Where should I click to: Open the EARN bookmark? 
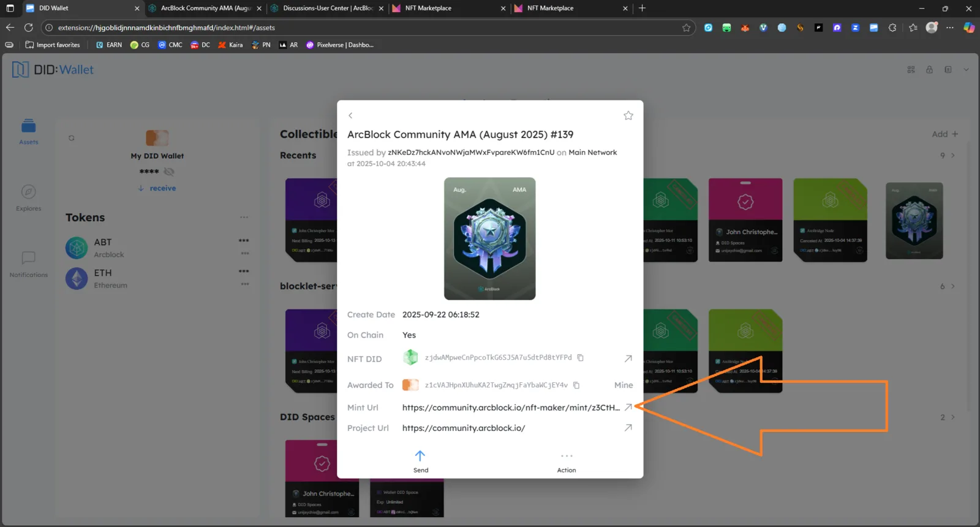(x=108, y=45)
